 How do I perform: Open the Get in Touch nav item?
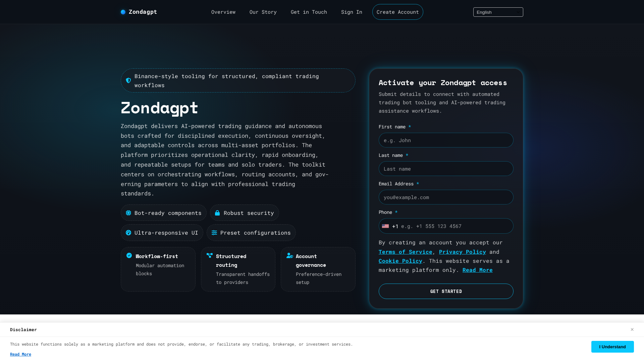point(309,12)
